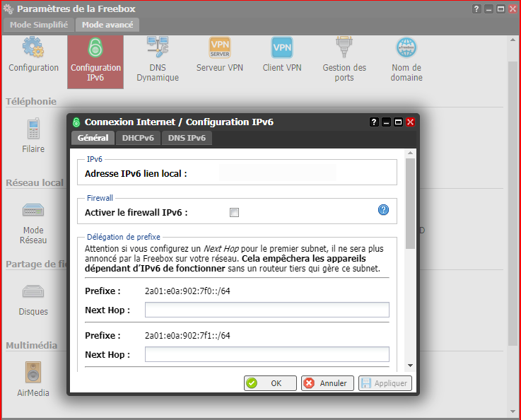521x420 pixels.
Task: Click main window scrollbar thumb
Action: pyautogui.click(x=513, y=204)
